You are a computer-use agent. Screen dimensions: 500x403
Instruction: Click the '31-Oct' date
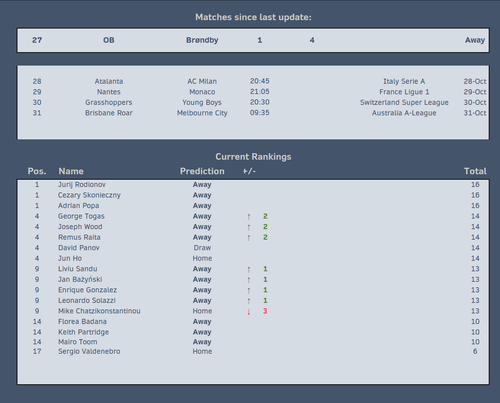pos(475,113)
